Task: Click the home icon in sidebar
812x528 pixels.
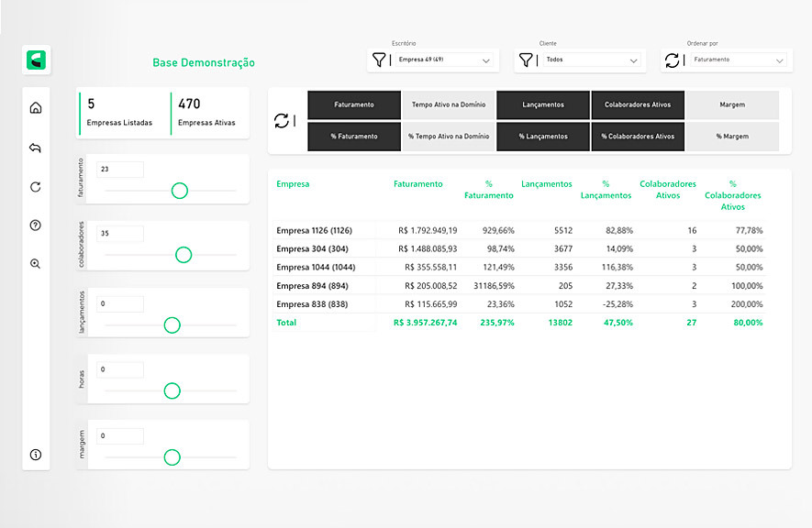Action: point(36,108)
